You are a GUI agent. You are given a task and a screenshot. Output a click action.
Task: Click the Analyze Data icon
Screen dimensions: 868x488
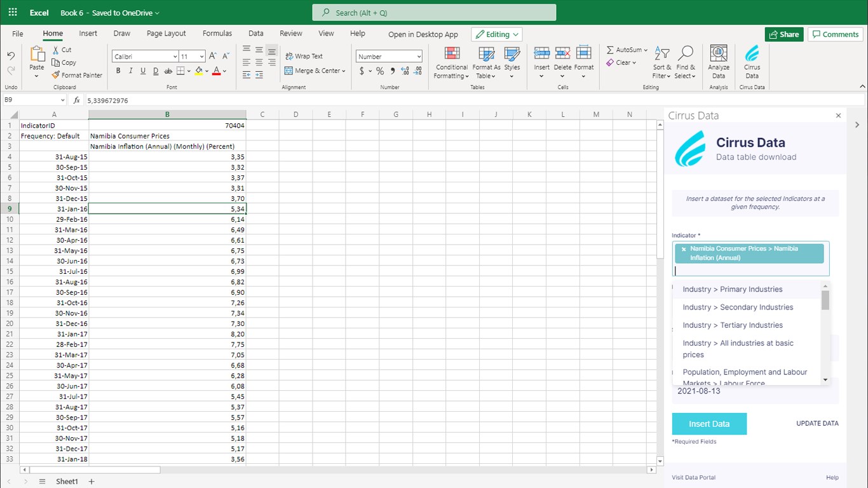[x=719, y=53]
